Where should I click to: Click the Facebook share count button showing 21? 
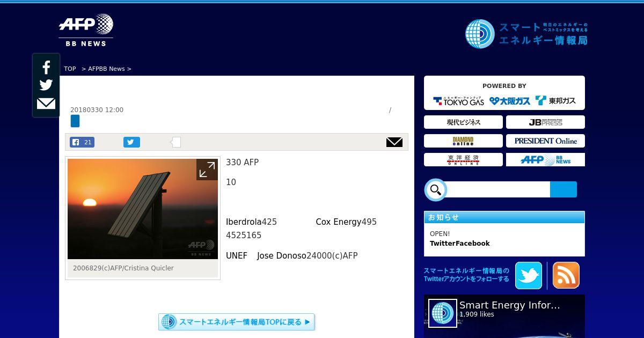pyautogui.click(x=82, y=142)
